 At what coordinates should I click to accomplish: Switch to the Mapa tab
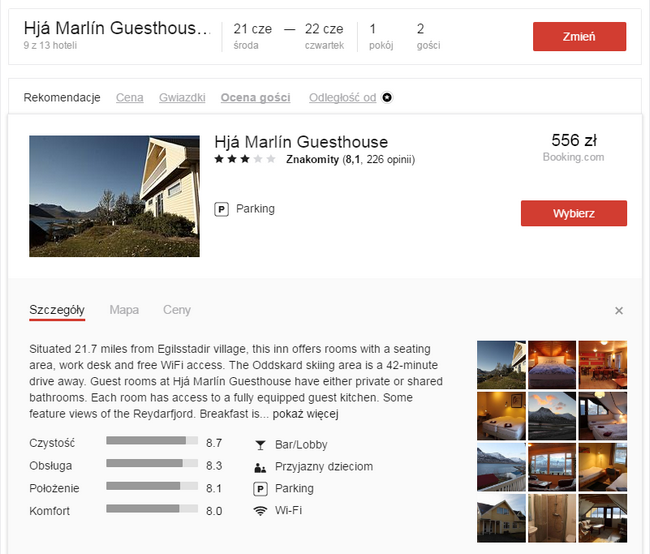124,310
